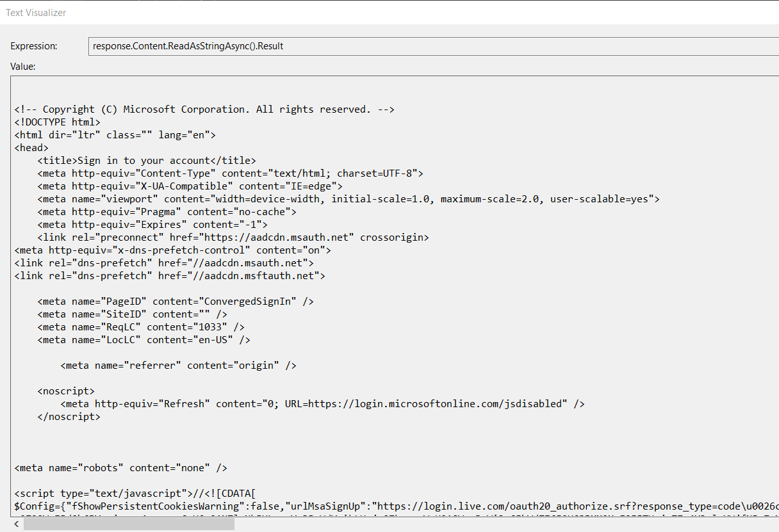Click the LocLC en-US meta line
The width and height of the screenshot is (779, 532).
[x=143, y=340]
